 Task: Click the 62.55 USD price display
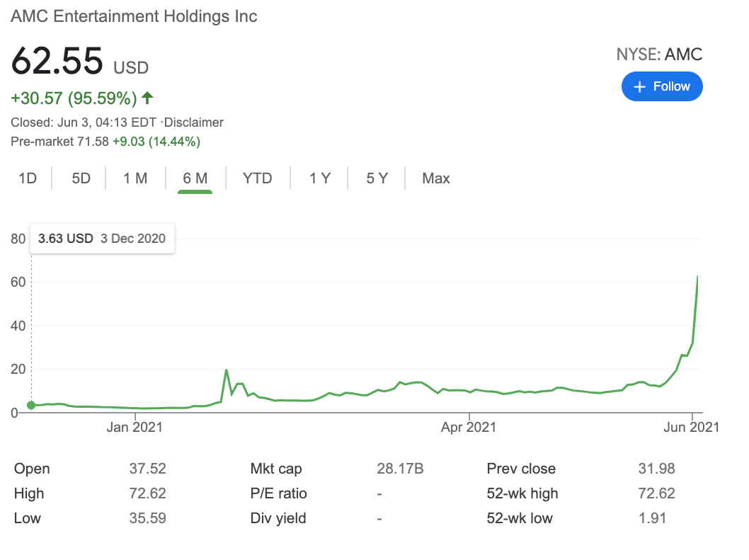pos(79,62)
